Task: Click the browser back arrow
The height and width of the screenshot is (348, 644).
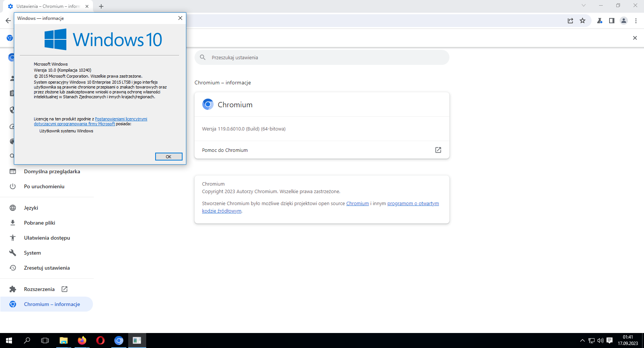Action: [8, 21]
